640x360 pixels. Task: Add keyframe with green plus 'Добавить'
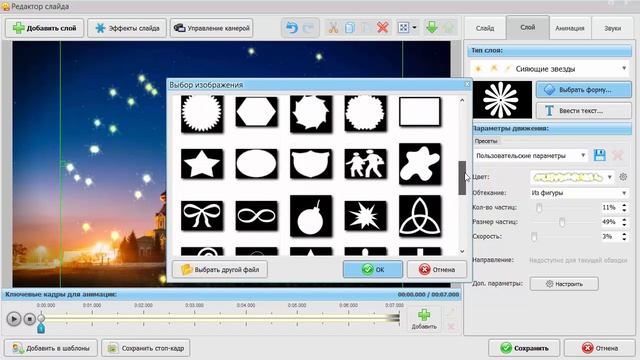[x=424, y=319]
